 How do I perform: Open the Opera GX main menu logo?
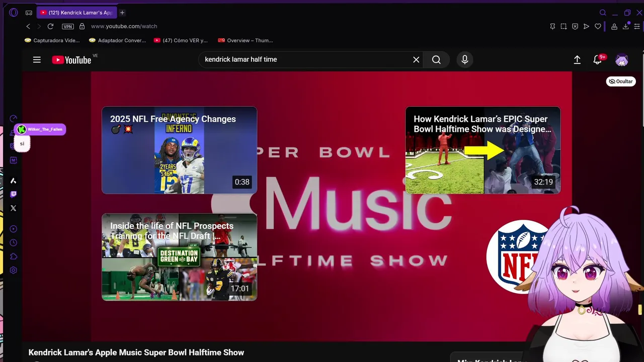[14, 13]
